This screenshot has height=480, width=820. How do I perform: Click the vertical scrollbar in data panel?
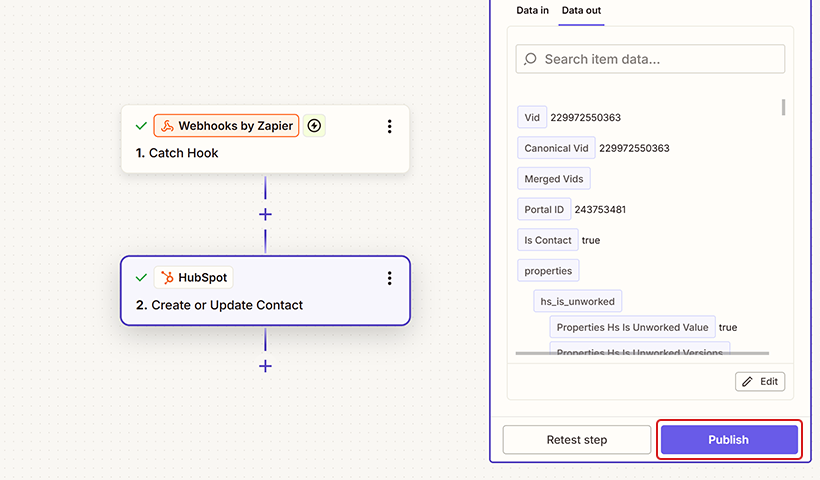(x=783, y=107)
